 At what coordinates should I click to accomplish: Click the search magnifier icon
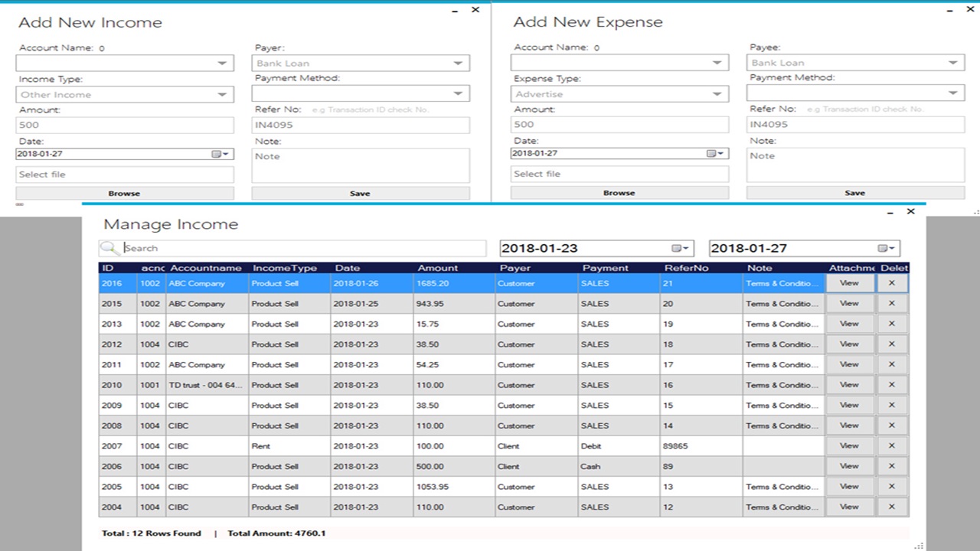[x=108, y=247]
